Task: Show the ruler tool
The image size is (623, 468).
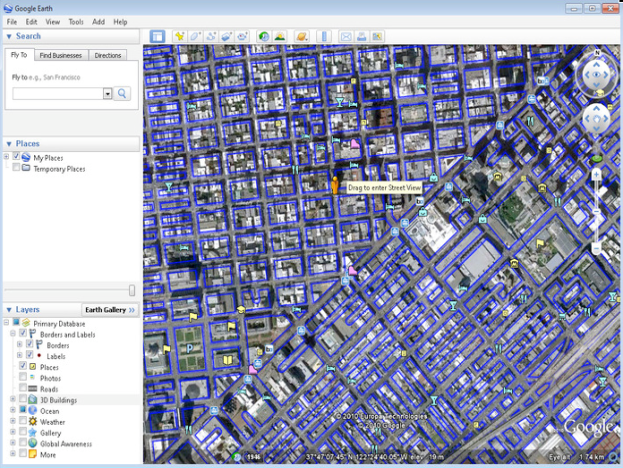Action: click(324, 37)
